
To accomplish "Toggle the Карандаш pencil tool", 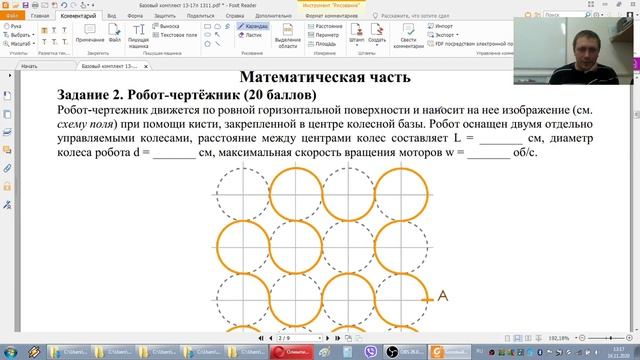I will coord(253,26).
